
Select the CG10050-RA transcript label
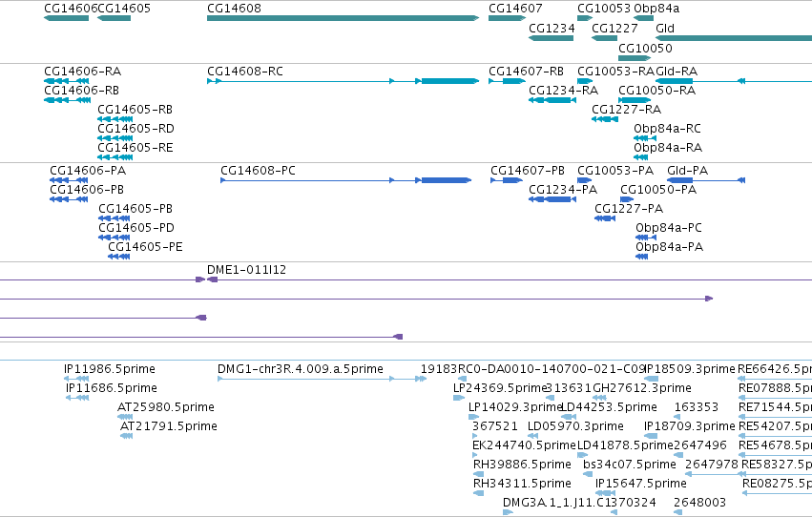657,91
